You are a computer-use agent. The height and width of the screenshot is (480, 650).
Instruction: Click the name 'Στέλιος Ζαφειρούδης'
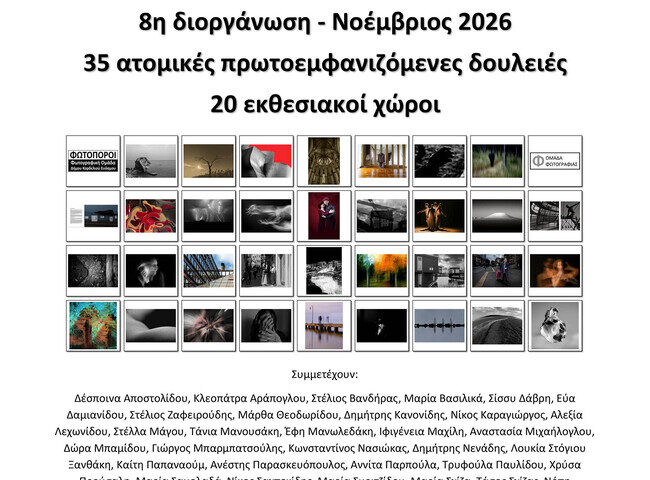pos(181,415)
